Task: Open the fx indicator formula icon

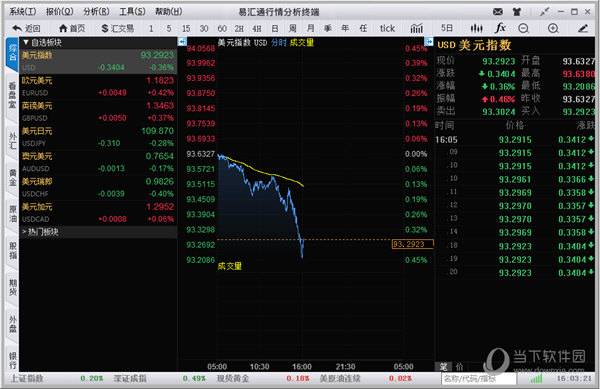Action: [500, 28]
